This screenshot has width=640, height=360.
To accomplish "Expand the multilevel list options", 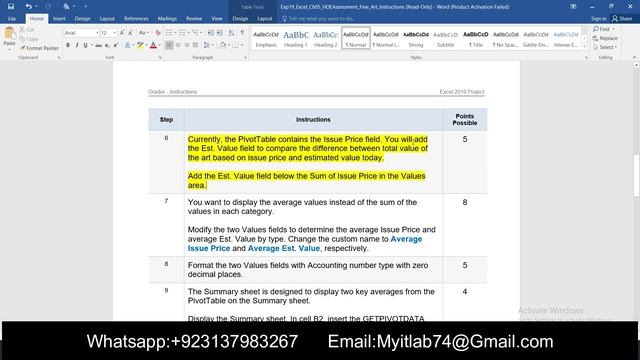I will click(x=202, y=33).
